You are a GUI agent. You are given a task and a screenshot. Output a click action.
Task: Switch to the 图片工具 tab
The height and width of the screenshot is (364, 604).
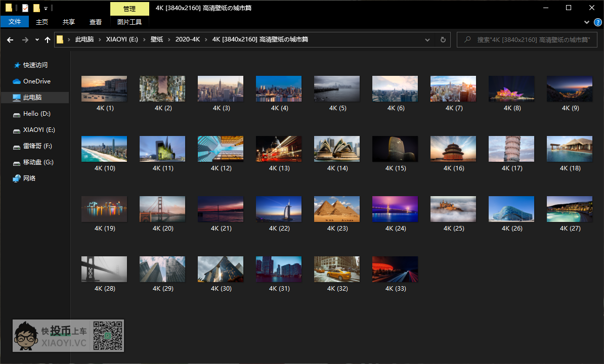(130, 22)
